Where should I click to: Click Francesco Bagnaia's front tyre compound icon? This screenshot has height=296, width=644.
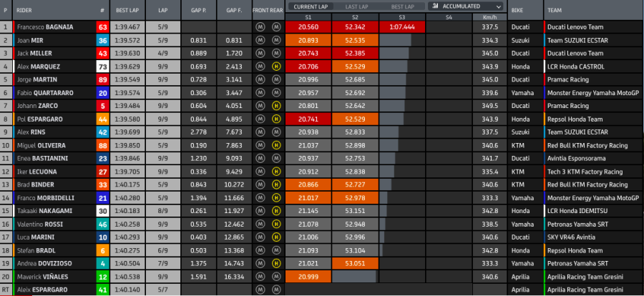(x=260, y=27)
